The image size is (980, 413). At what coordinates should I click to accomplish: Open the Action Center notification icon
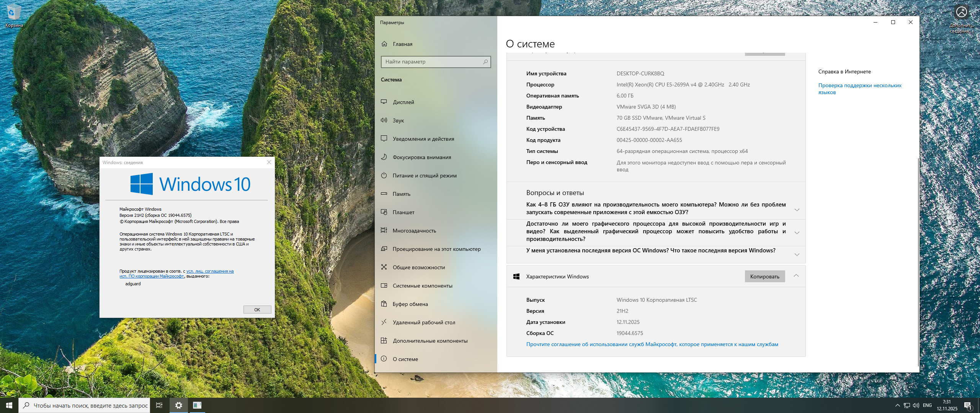pos(967,405)
